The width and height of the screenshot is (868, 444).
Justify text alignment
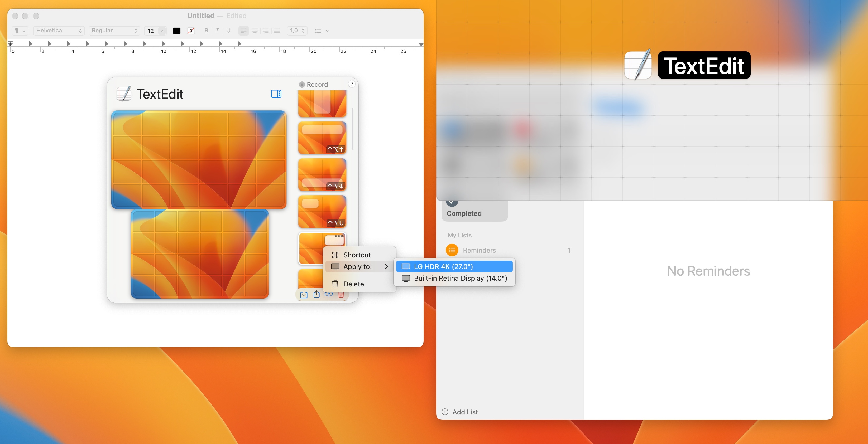277,31
